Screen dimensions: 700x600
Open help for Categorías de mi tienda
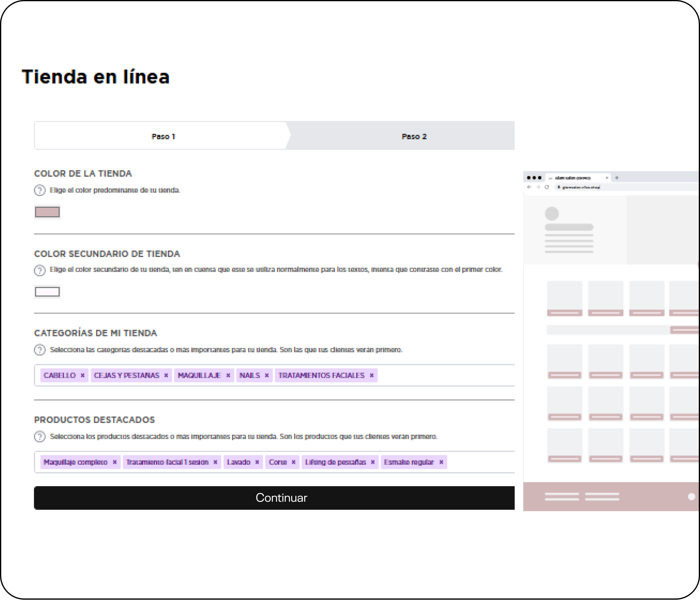point(40,350)
